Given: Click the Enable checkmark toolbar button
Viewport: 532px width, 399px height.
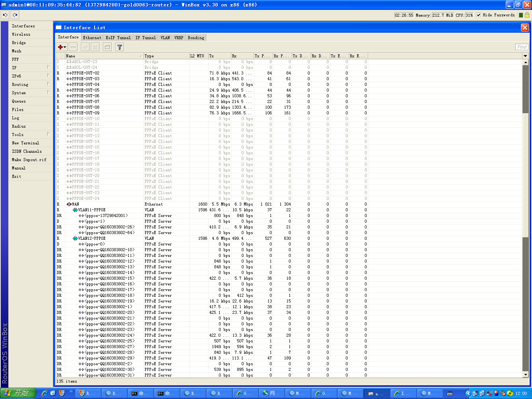Looking at the screenshot, I should tap(85, 47).
